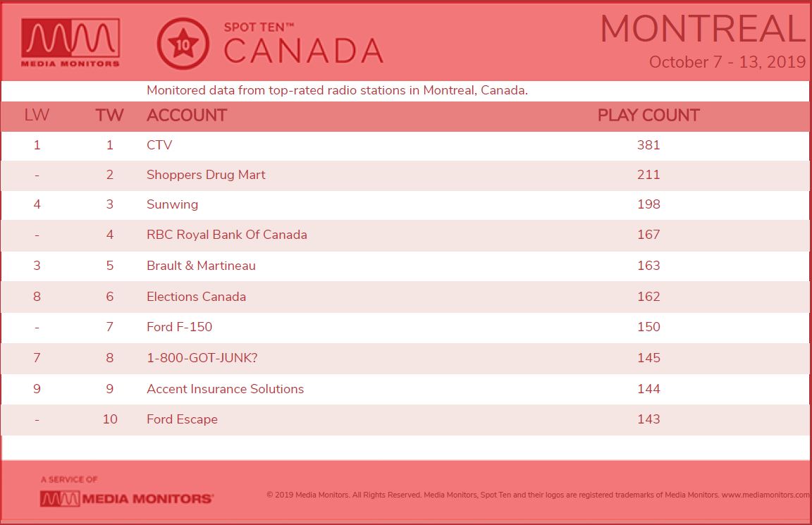Select the Ford Escape entry

pos(182,419)
